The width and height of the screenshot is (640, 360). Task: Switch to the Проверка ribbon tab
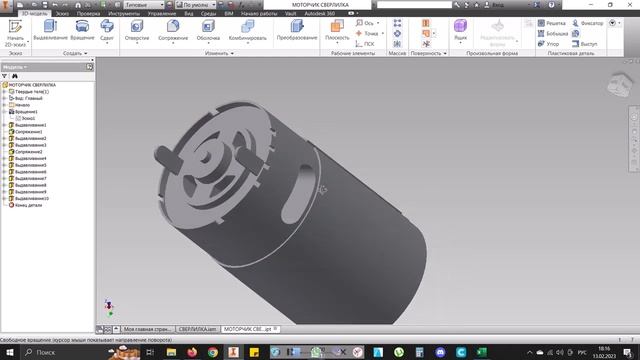click(x=88, y=13)
